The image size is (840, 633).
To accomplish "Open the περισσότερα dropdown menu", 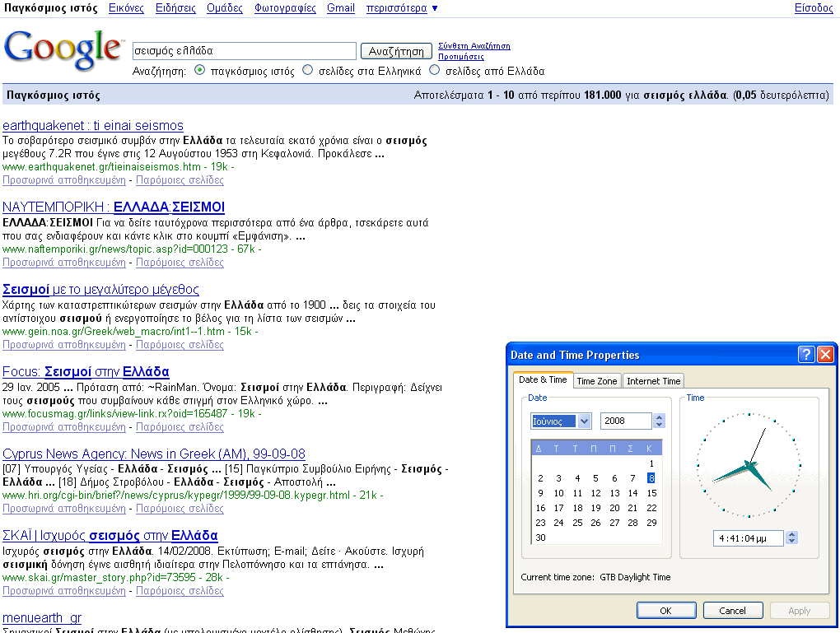I will 402,8.
